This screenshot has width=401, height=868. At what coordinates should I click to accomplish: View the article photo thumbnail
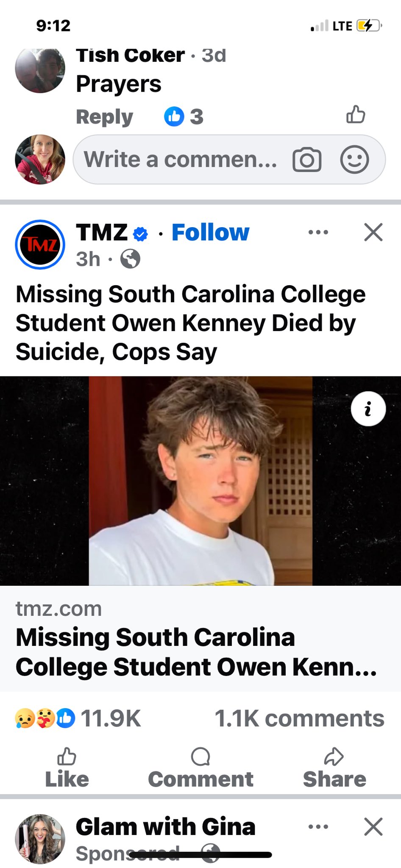point(200,481)
